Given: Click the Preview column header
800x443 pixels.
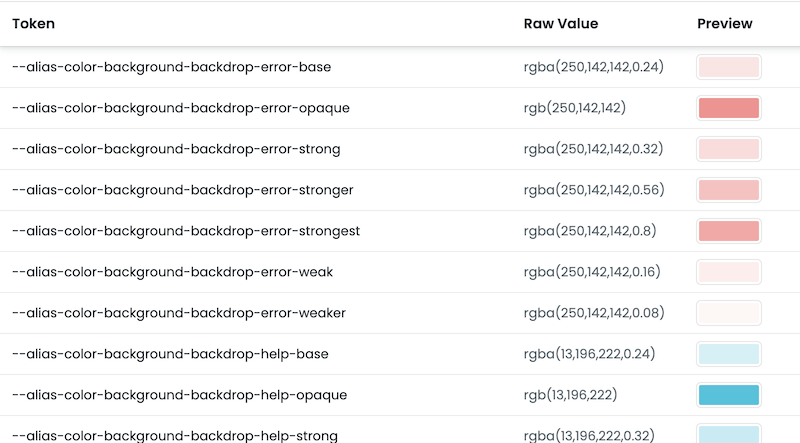Looking at the screenshot, I should [724, 24].
